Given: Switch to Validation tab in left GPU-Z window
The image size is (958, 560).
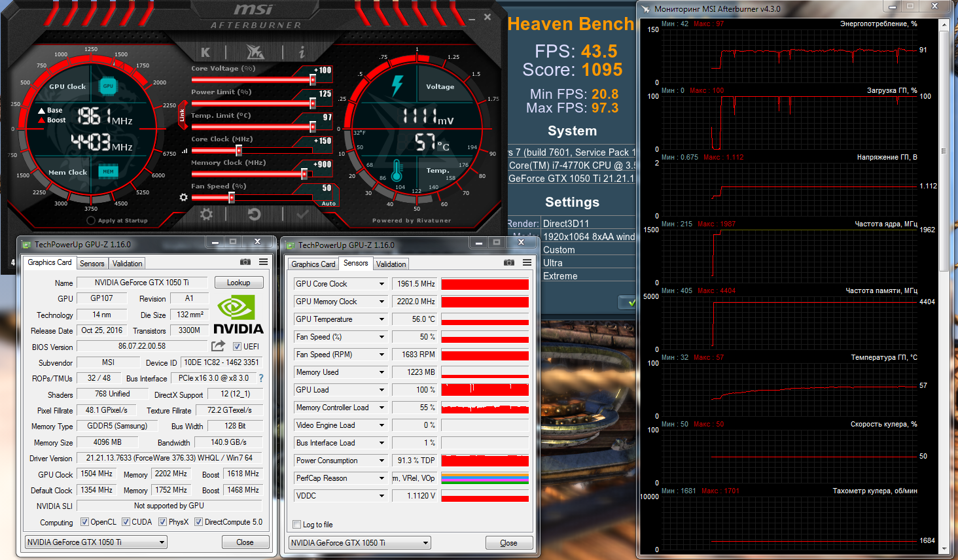Looking at the screenshot, I should pyautogui.click(x=128, y=264).
